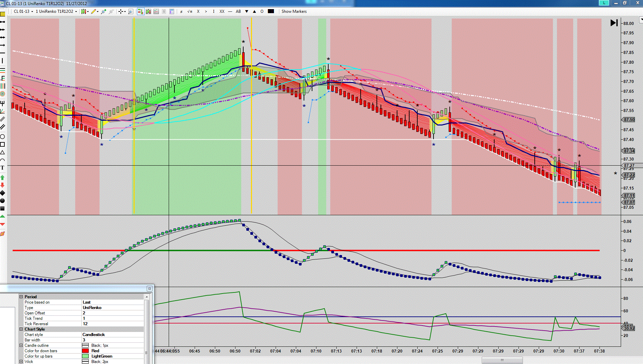Select the black diamond marker tool
This screenshot has height=364, width=643.
3,193
